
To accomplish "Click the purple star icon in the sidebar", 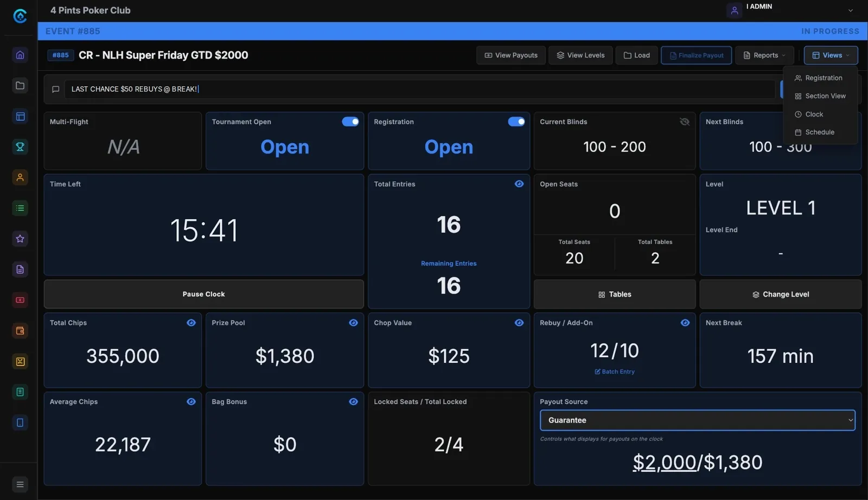I will 20,239.
